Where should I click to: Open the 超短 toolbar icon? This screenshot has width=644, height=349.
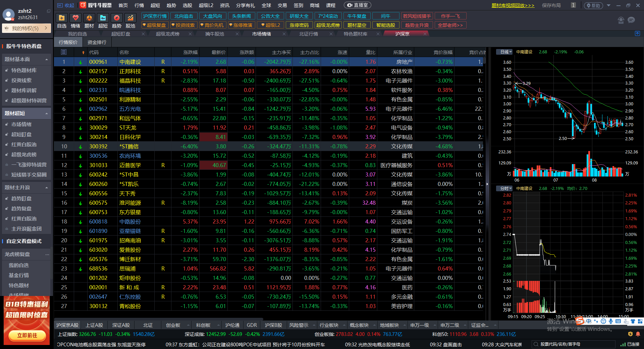pos(103,18)
